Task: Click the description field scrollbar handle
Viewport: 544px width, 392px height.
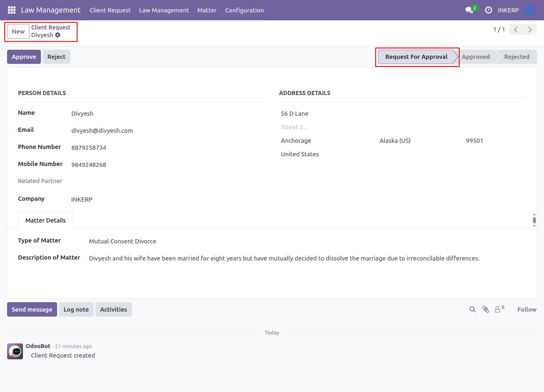Action: pyautogui.click(x=534, y=220)
